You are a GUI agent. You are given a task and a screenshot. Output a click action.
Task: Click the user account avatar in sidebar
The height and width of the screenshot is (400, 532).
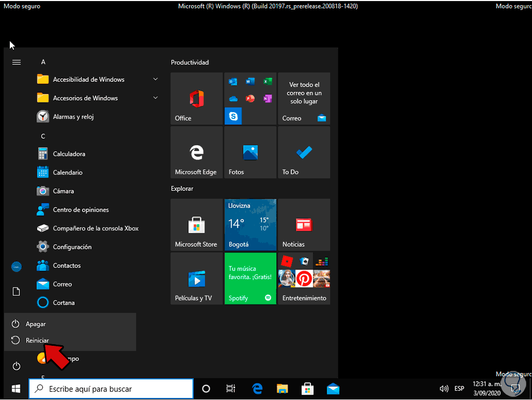16,266
